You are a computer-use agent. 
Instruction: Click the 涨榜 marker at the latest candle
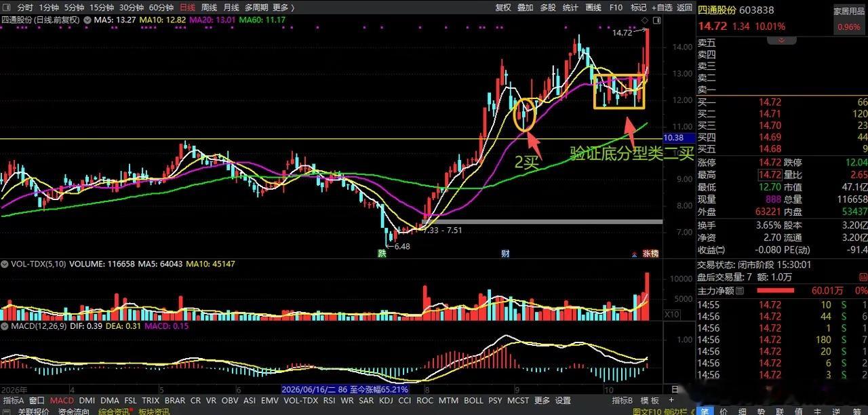pyautogui.click(x=650, y=254)
